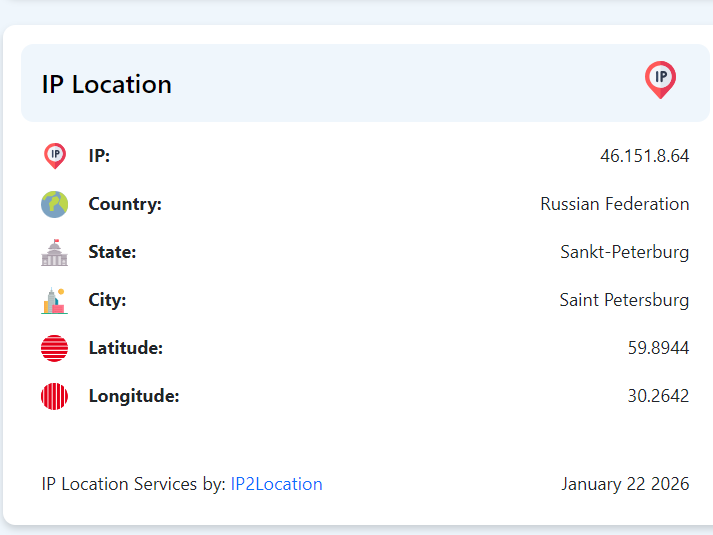Image resolution: width=713 pixels, height=535 pixels.
Task: Click the Latitude: label
Action: pos(126,348)
